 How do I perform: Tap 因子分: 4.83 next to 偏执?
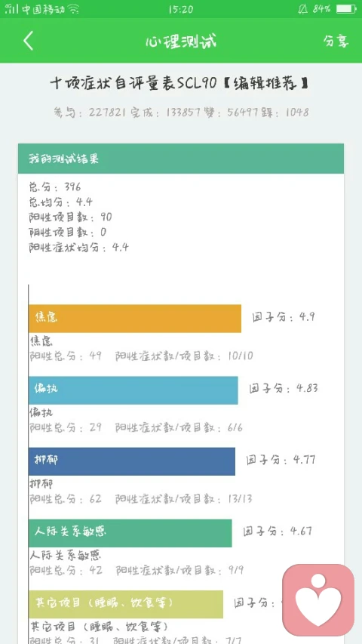[284, 388]
